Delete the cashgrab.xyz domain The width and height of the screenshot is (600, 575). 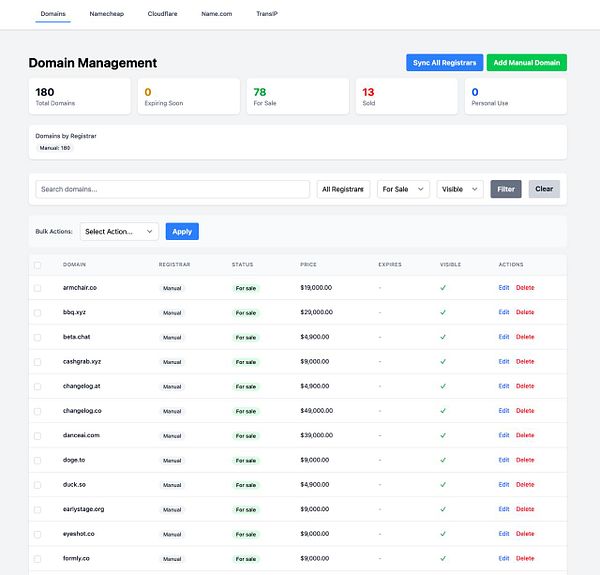point(525,362)
